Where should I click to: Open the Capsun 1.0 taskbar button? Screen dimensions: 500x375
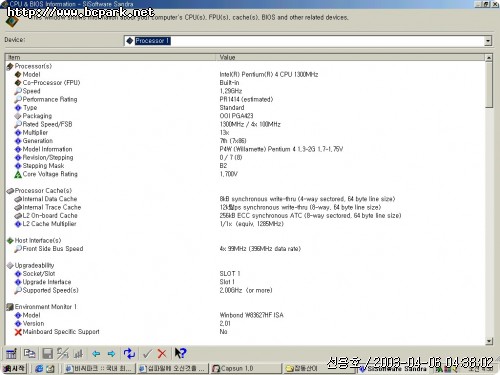[246, 368]
